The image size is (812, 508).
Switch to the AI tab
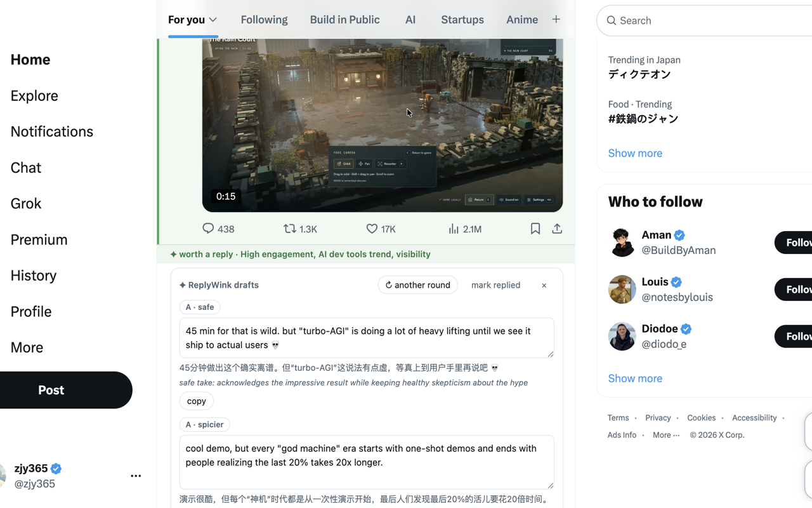point(410,20)
